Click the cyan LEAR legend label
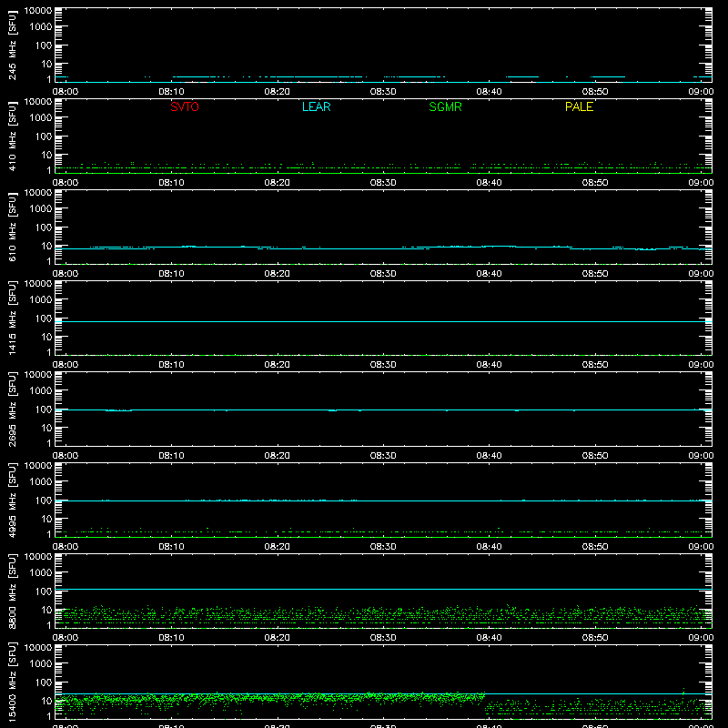The width and height of the screenshot is (728, 728). (x=316, y=106)
